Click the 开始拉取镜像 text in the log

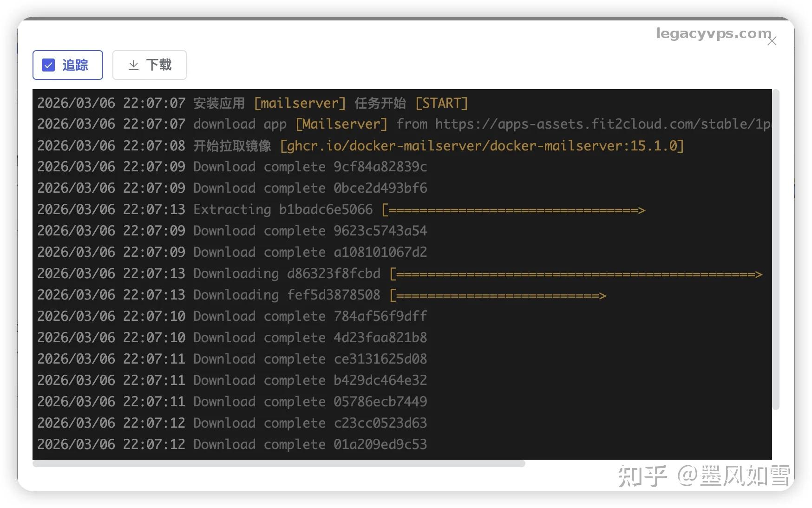point(232,146)
